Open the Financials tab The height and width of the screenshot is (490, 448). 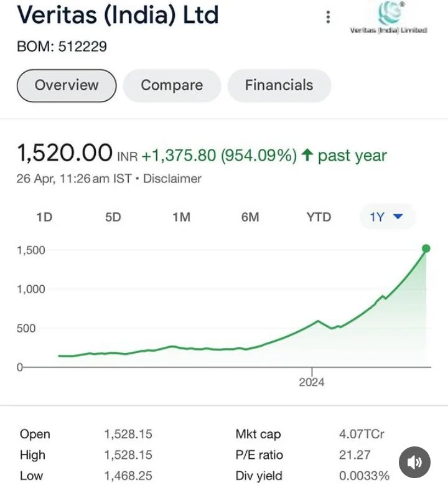(x=279, y=85)
